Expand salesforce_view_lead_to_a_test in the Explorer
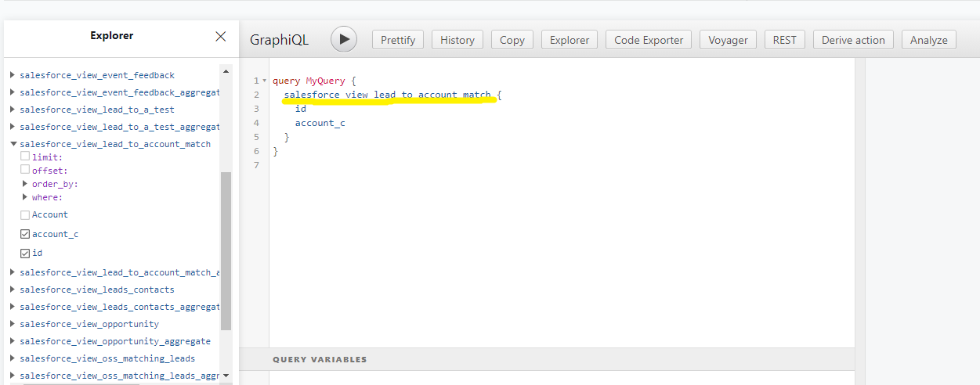Viewport: 980px width, 385px height. click(13, 110)
